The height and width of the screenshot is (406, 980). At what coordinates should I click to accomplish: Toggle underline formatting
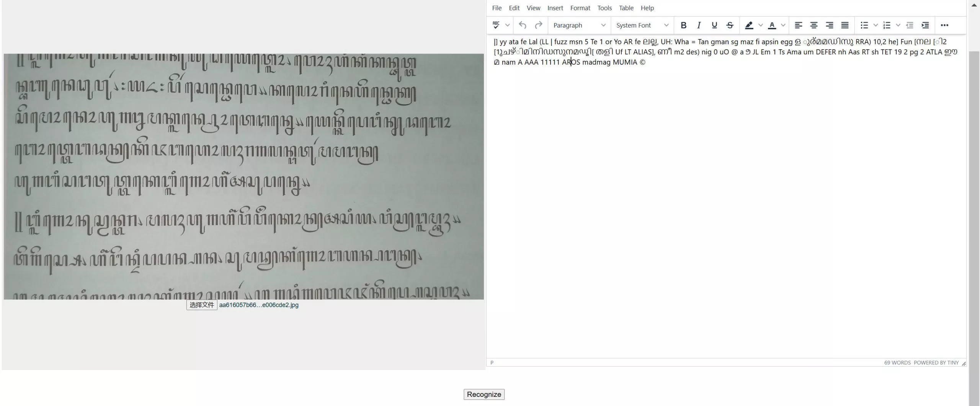tap(714, 25)
